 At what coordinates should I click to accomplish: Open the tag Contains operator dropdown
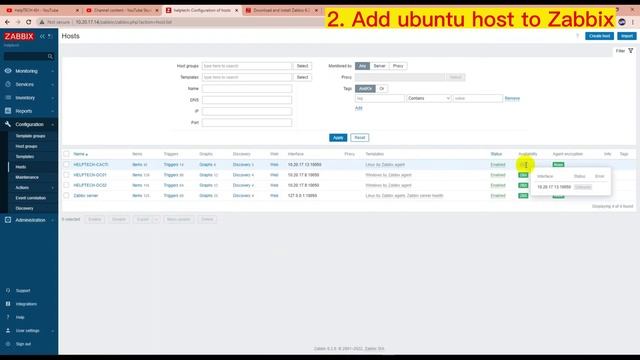click(x=429, y=98)
